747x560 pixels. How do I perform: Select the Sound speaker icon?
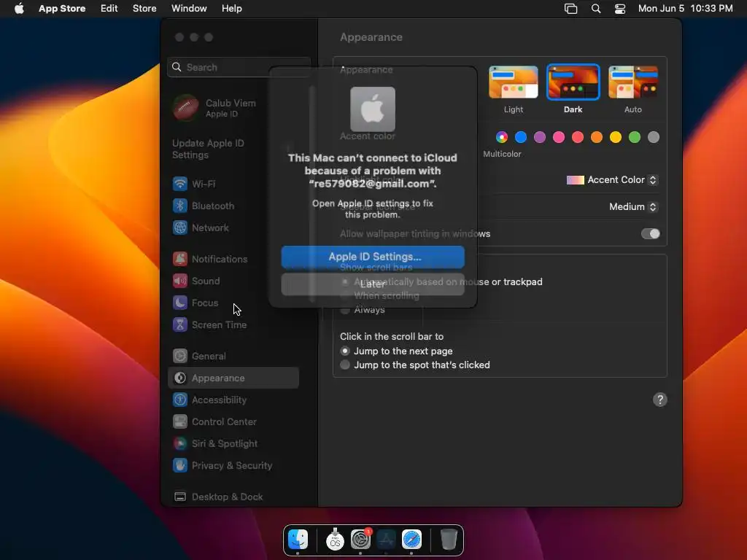coord(179,281)
